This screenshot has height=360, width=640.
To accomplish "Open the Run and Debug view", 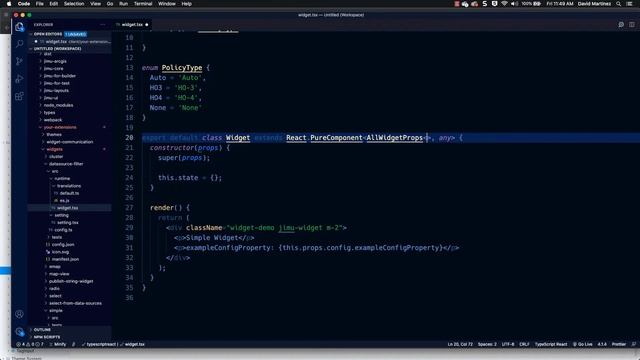I will 19,79.
